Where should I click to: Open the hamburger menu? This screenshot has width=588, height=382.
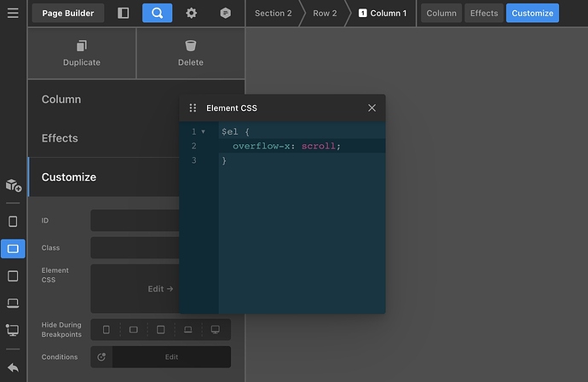pyautogui.click(x=13, y=14)
